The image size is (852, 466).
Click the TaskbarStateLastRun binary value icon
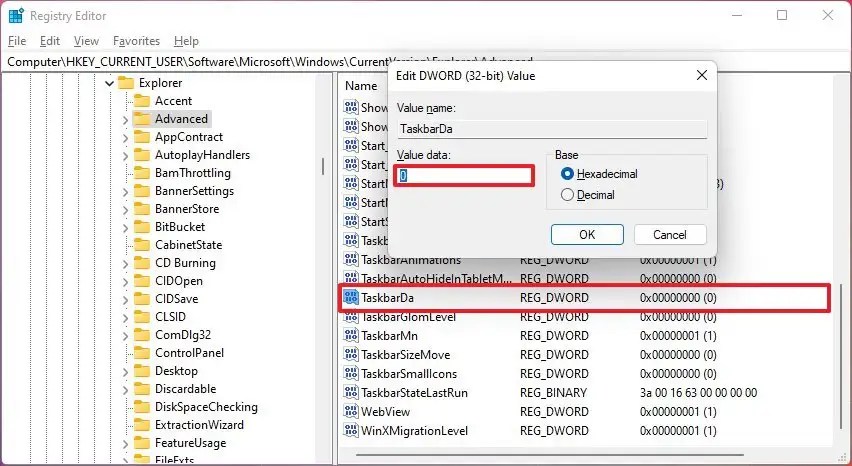(351, 393)
